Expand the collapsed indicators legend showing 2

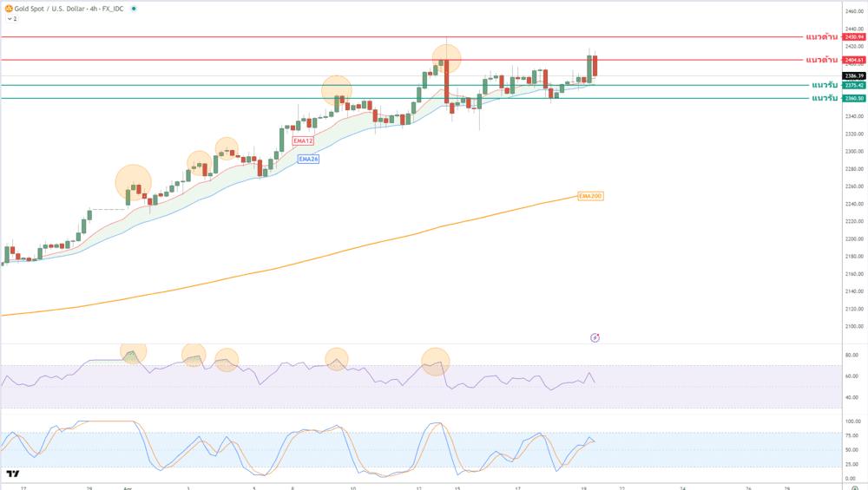coord(11,18)
